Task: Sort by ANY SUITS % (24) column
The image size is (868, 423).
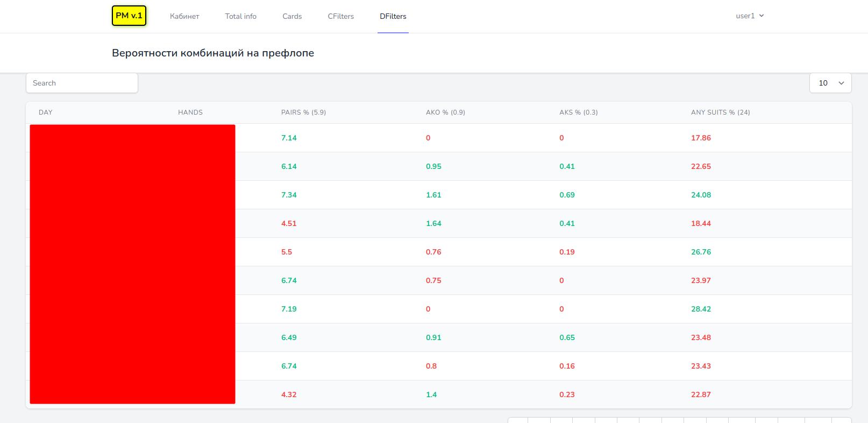Action: (x=721, y=112)
